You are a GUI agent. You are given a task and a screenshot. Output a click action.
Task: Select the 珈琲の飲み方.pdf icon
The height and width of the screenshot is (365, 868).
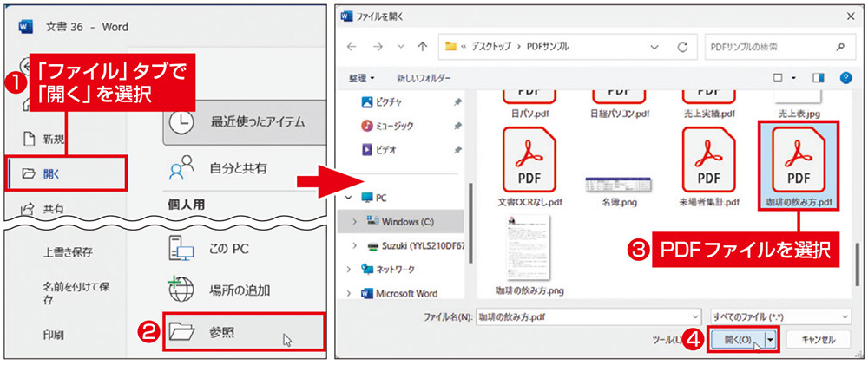tap(799, 159)
